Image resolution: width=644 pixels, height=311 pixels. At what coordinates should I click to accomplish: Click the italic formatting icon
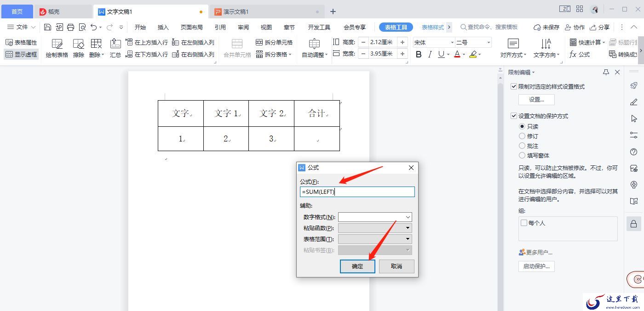pyautogui.click(x=430, y=54)
